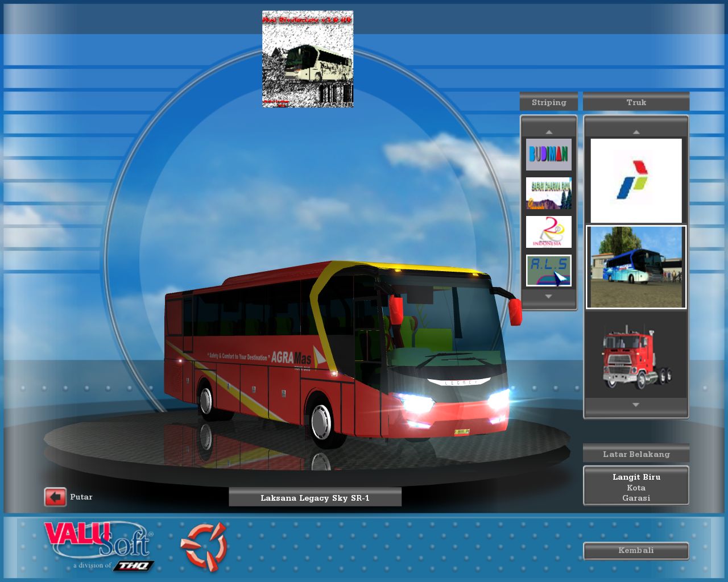Click the bus mod preview image at top
The height and width of the screenshot is (582, 728).
coord(308,59)
